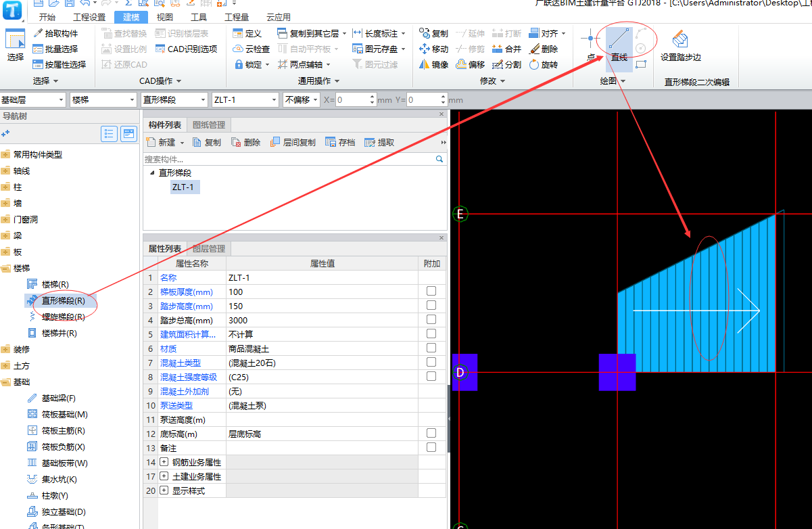Click 分割 split tool
The width and height of the screenshot is (812, 529).
[506, 64]
